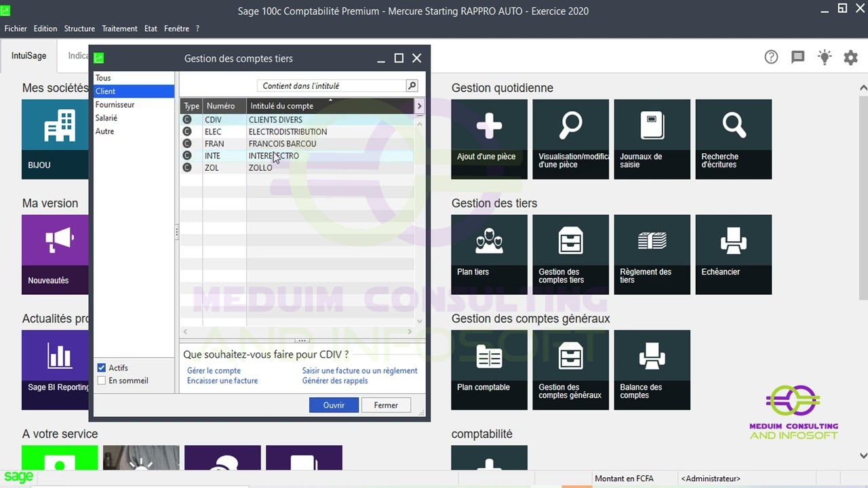This screenshot has height=488, width=868.
Task: Select the ZOLLO row
Action: [297, 167]
